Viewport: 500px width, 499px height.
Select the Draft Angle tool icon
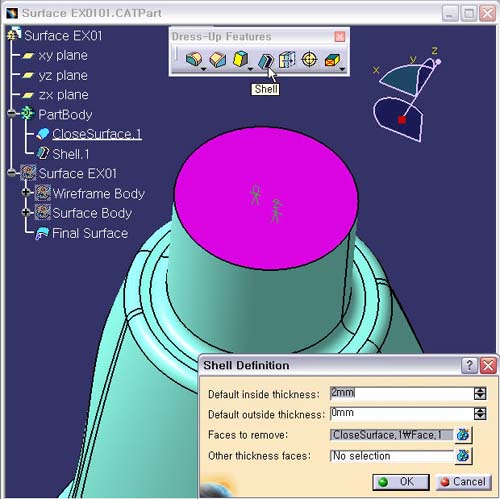point(241,59)
